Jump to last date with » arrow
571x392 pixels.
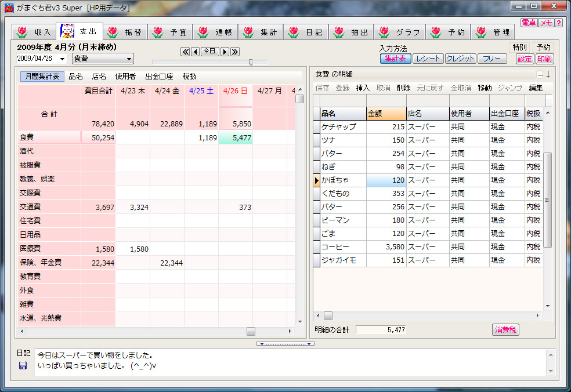(235, 52)
